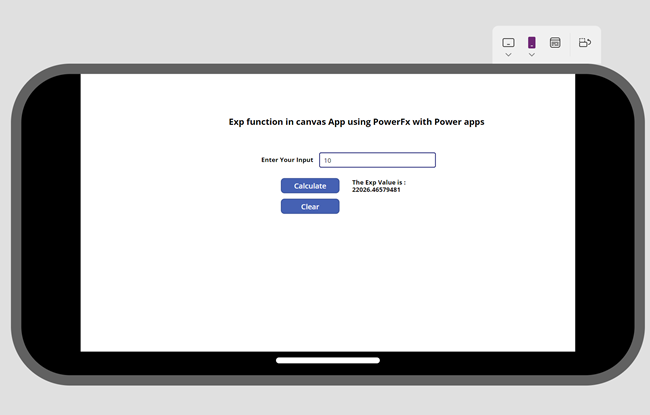Toggle device orientation rotate icon
The height and width of the screenshot is (415, 650).
[585, 42]
